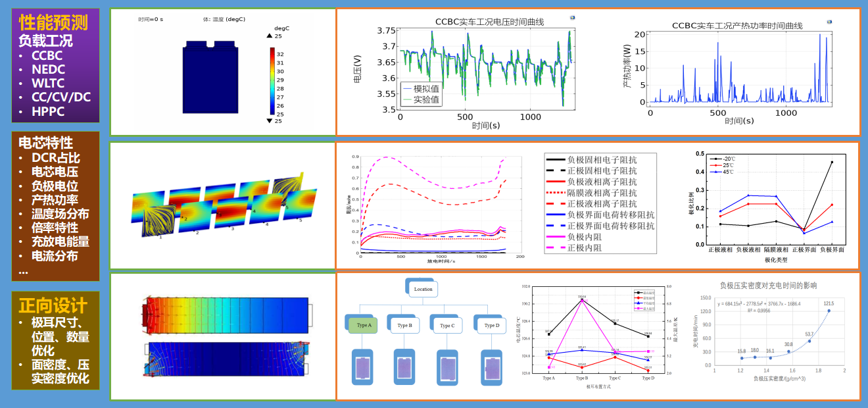Click the 正向设计 section heading
Viewport: 868px width, 408px height.
(x=53, y=305)
